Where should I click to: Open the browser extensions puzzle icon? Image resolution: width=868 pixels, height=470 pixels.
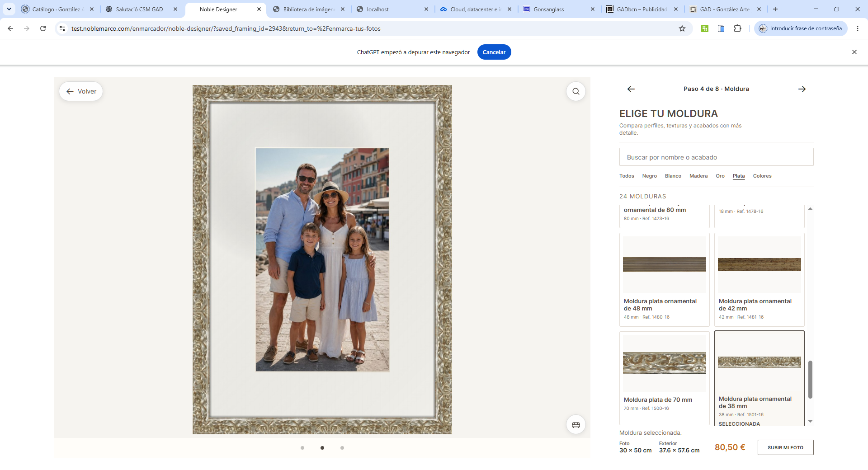pos(737,28)
